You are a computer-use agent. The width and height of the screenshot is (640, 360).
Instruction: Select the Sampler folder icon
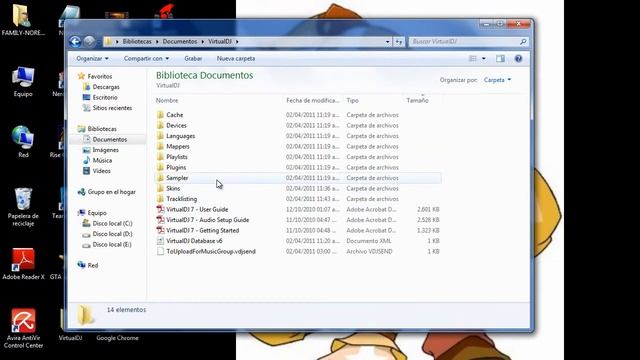pyautogui.click(x=160, y=178)
